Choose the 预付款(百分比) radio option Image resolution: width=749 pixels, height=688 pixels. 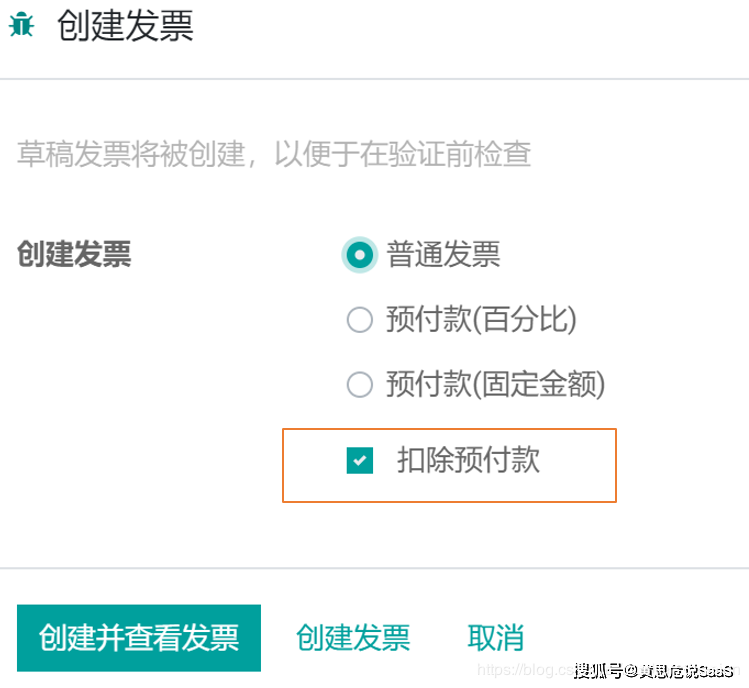[x=359, y=320]
